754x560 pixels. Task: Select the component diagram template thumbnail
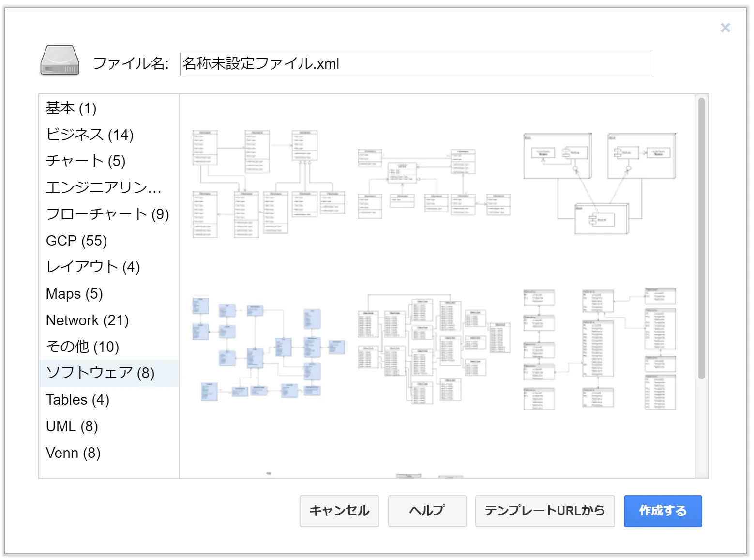600,184
